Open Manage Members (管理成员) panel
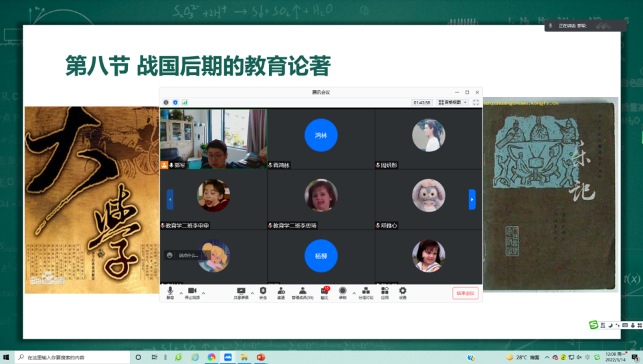 tap(302, 292)
